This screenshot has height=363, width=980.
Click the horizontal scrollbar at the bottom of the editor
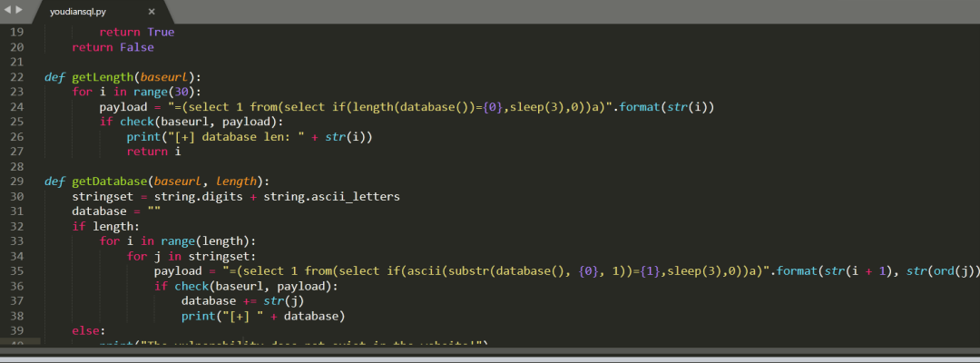[x=490, y=352]
